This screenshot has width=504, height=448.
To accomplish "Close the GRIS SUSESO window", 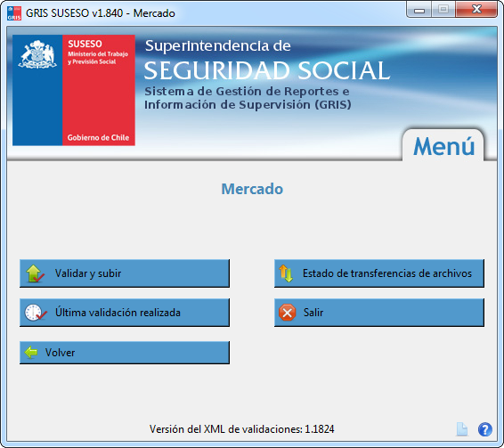I will pyautogui.click(x=476, y=9).
